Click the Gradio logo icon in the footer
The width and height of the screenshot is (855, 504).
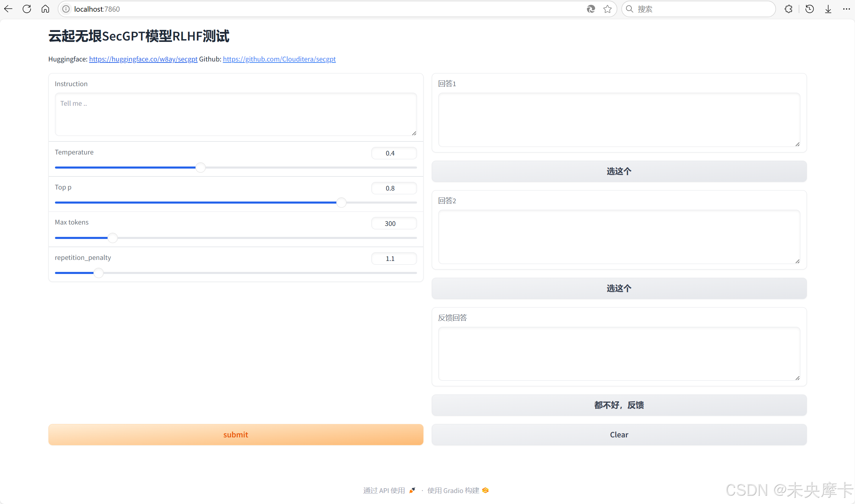point(485,490)
